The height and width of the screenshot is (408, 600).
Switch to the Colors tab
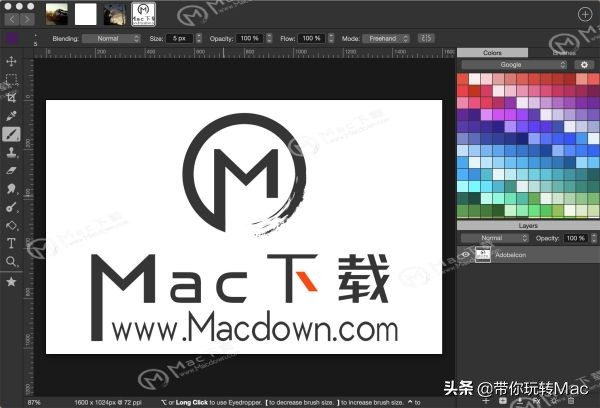click(x=492, y=53)
